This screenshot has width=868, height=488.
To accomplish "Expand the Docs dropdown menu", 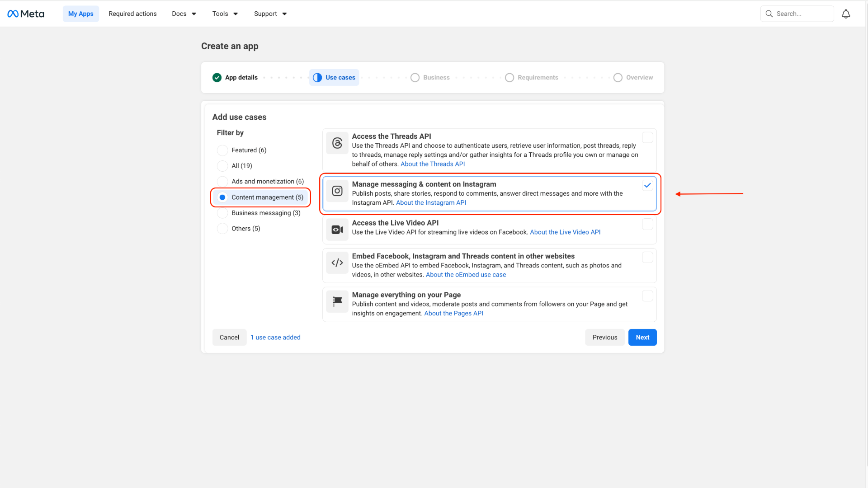I will [184, 14].
